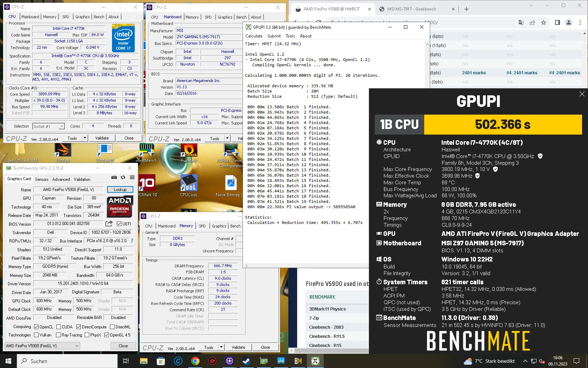Click the GPU-Z device name field
The image size is (588, 368).
(x=68, y=190)
